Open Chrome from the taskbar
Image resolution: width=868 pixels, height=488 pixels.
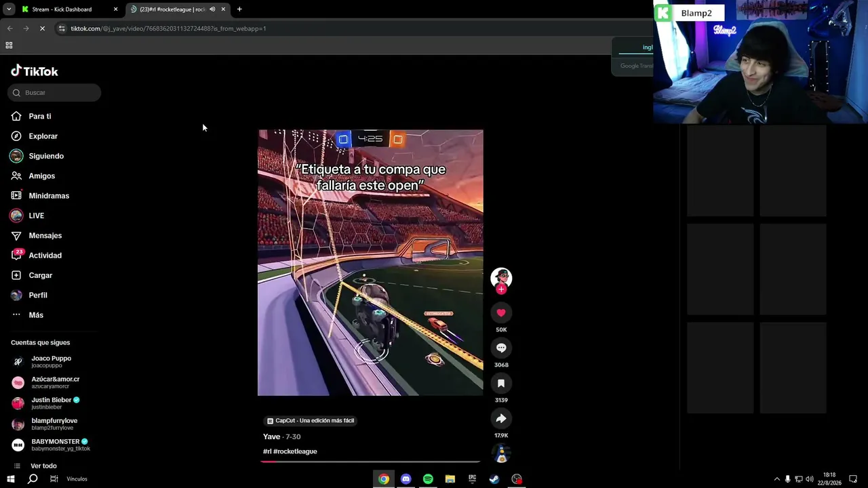[x=384, y=479]
